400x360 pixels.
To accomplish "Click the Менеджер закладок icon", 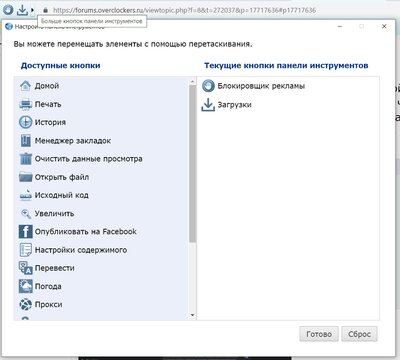I will (25, 141).
